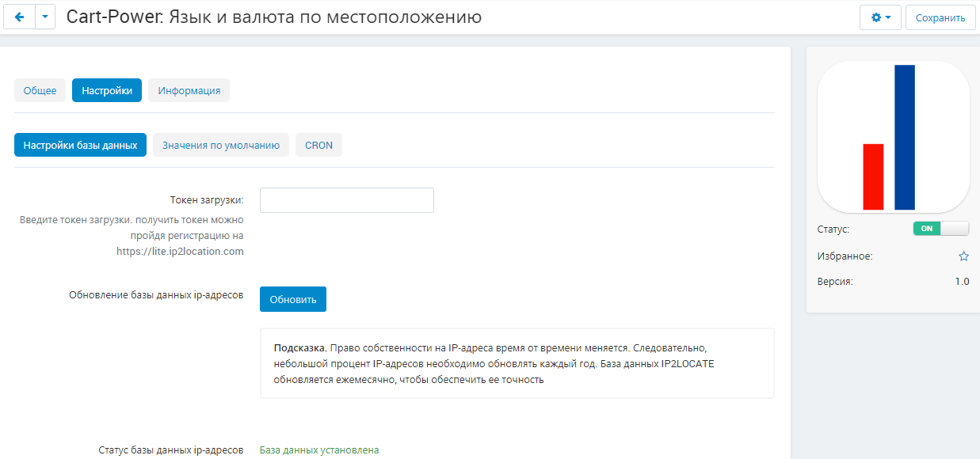Screen dimensions: 980x459
Task: Toggle the addon Статус ON switch
Action: (x=940, y=229)
